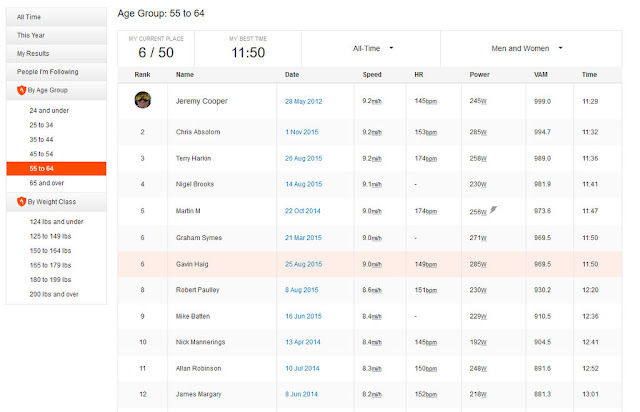Screen dimensions: 640x412
Task: Open the 28 May 2012 activity link
Action: coord(303,102)
